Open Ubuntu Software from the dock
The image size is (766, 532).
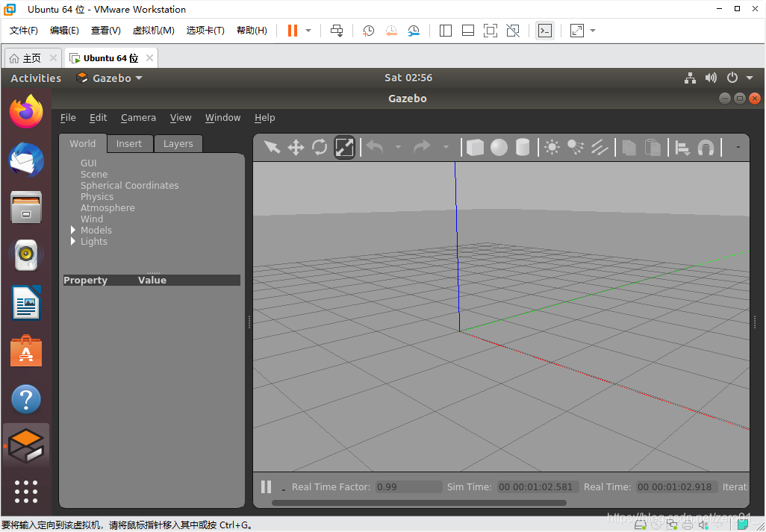pos(26,351)
